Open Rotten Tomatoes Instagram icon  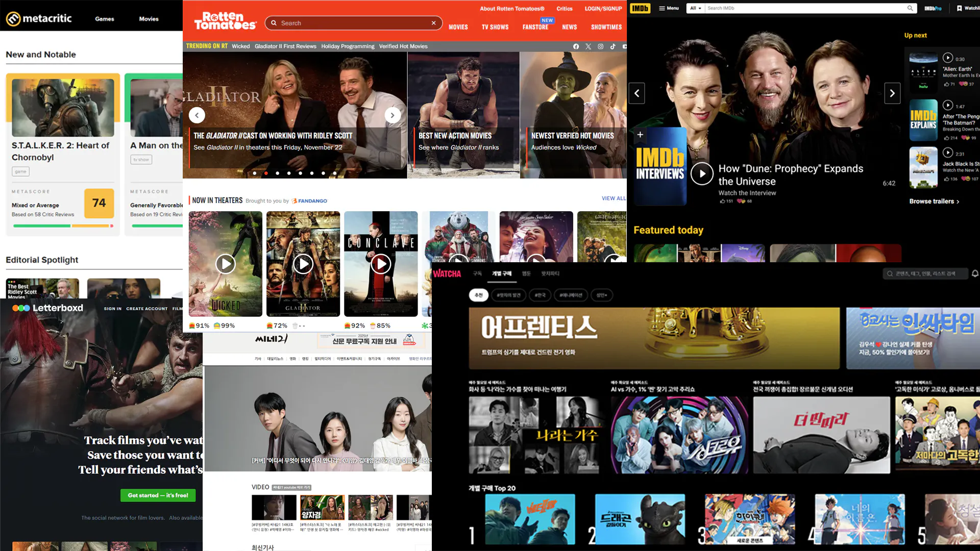pyautogui.click(x=600, y=46)
